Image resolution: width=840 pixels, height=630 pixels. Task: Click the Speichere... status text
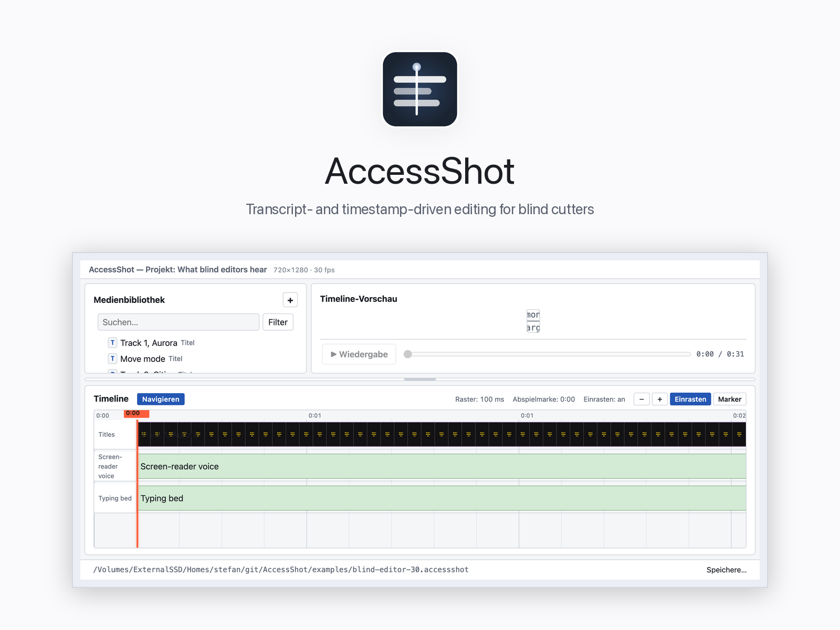click(727, 570)
